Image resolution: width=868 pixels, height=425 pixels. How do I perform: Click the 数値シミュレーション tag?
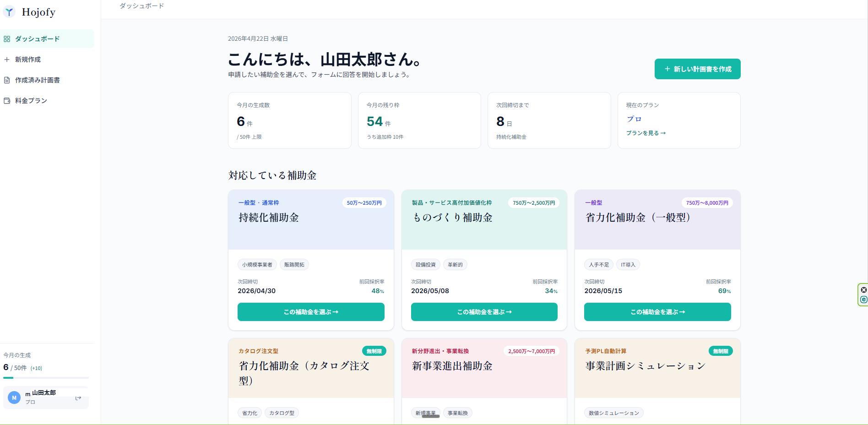click(614, 413)
